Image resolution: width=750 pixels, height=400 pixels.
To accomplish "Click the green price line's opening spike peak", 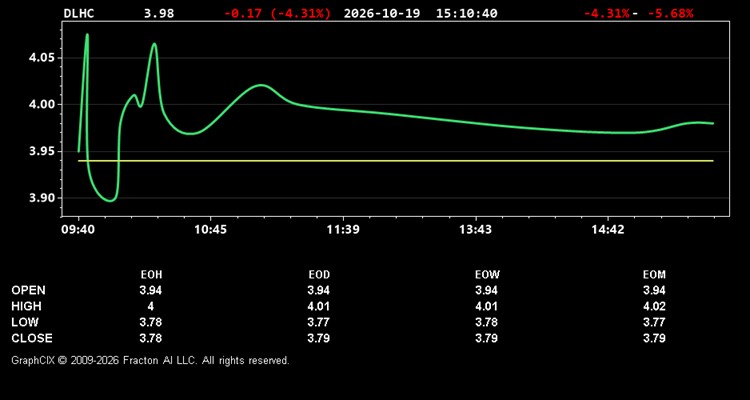I will [x=87, y=34].
